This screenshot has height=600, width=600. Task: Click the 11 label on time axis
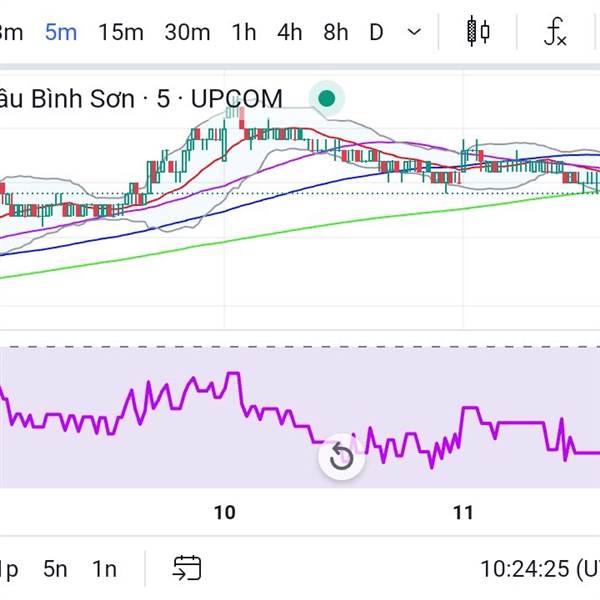[462, 513]
